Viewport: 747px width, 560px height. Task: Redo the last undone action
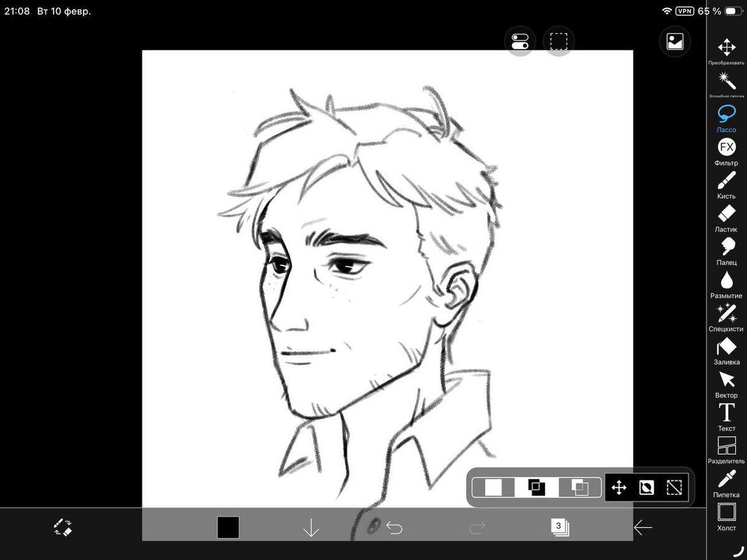477,528
